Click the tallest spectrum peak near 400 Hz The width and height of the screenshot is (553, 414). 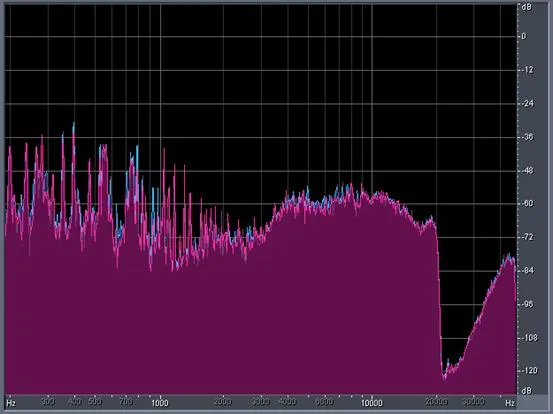74,124
